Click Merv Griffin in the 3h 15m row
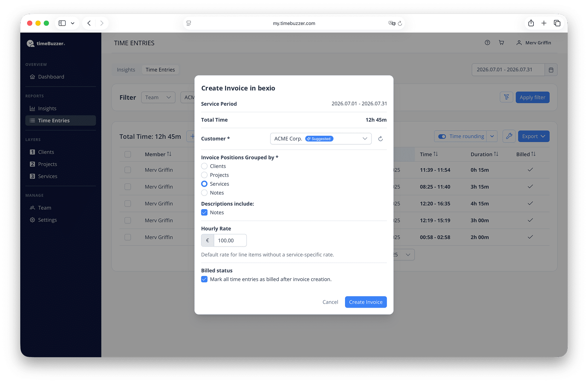Screen dimensions: 588x384 tap(159, 187)
